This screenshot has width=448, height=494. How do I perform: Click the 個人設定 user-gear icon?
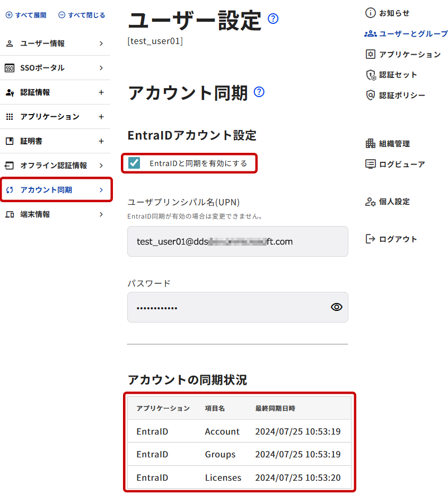coord(371,202)
